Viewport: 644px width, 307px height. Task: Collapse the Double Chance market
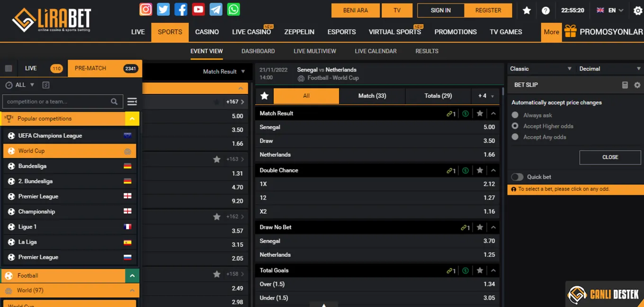point(493,171)
